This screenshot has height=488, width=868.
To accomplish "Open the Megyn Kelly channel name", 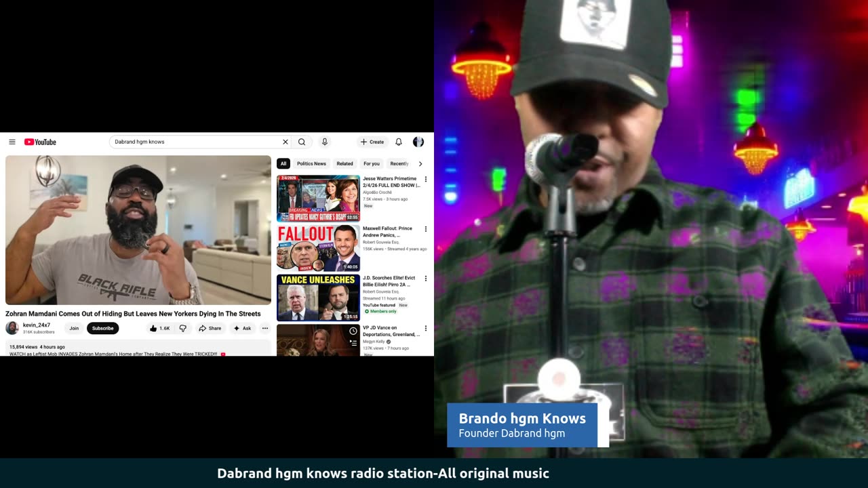I will (x=374, y=342).
